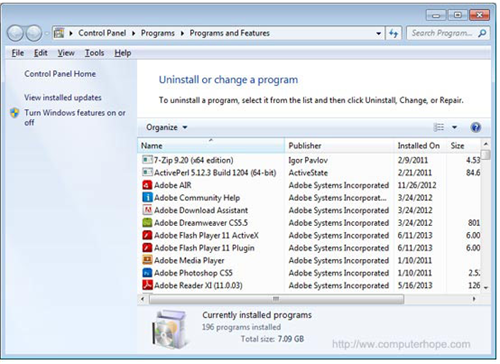
Task: Click the horizontal scrollbar thumb
Action: pyautogui.click(x=277, y=299)
